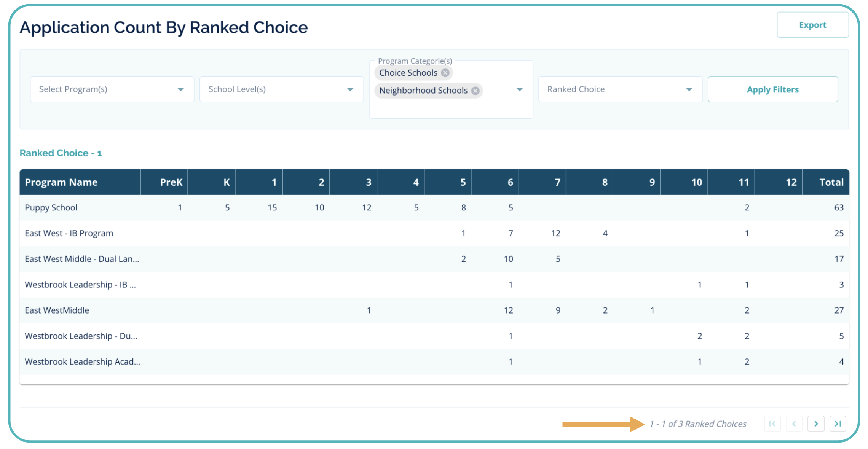Screen dimensions: 868x449
Task: Select the East West - IB Program row
Action: 69,233
